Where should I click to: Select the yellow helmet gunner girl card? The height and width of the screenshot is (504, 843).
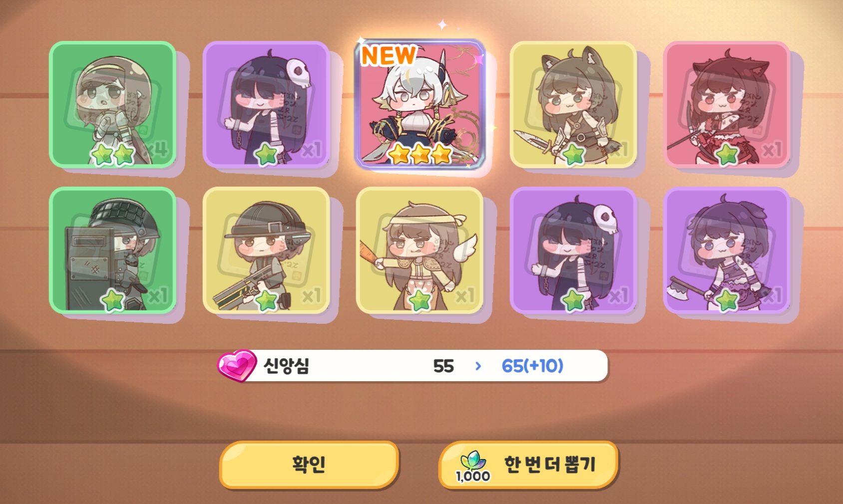click(266, 251)
